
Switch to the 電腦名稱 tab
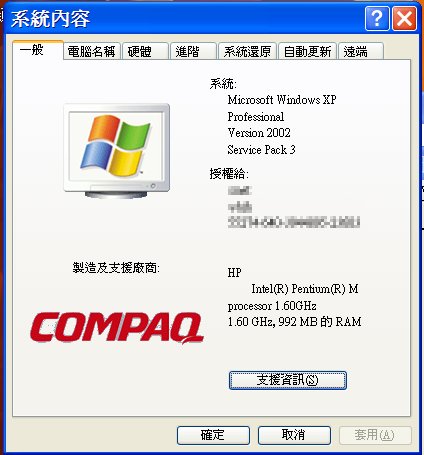pos(91,52)
